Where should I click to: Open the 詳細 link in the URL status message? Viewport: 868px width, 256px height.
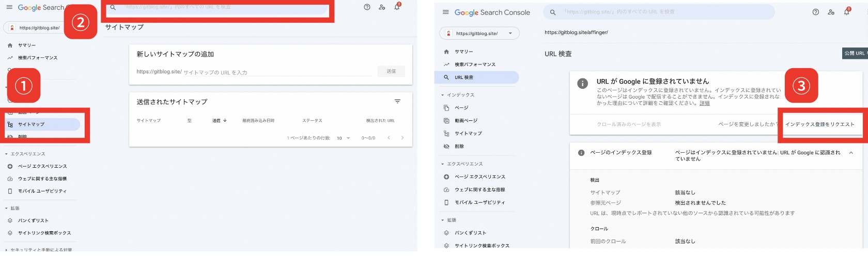click(705, 103)
